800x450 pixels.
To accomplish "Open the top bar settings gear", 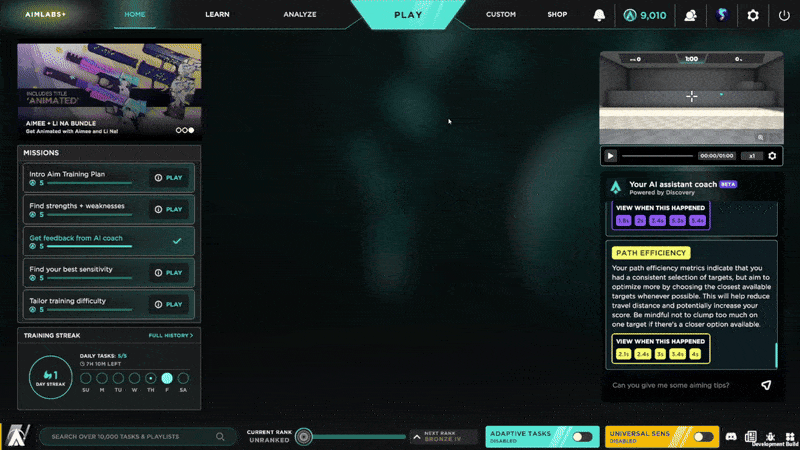I will point(753,15).
